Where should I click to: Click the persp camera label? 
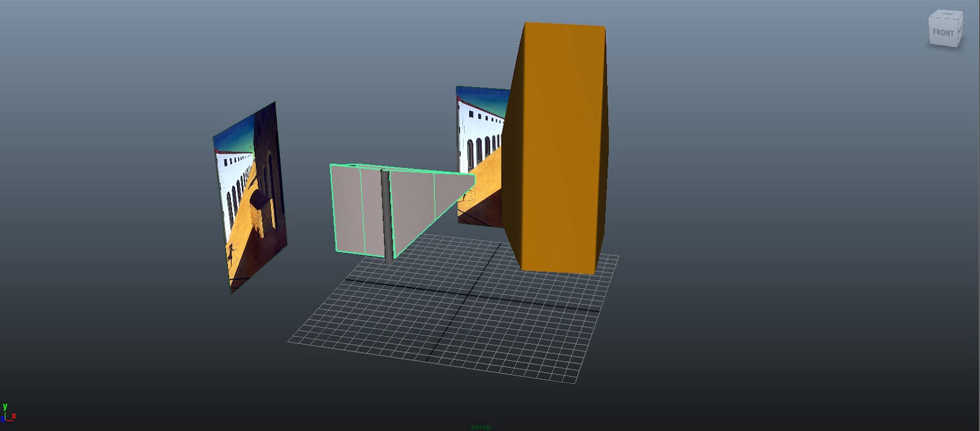pos(481,427)
